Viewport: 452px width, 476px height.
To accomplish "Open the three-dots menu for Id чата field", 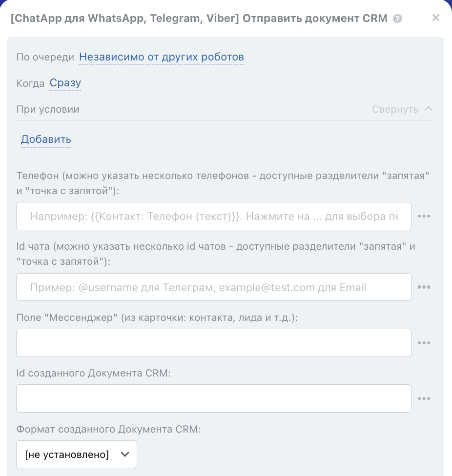I will (424, 287).
